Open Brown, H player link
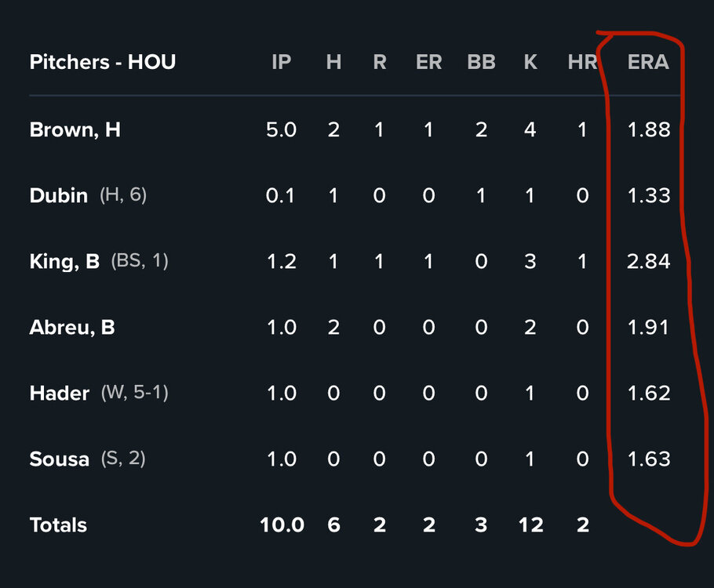 tap(75, 129)
